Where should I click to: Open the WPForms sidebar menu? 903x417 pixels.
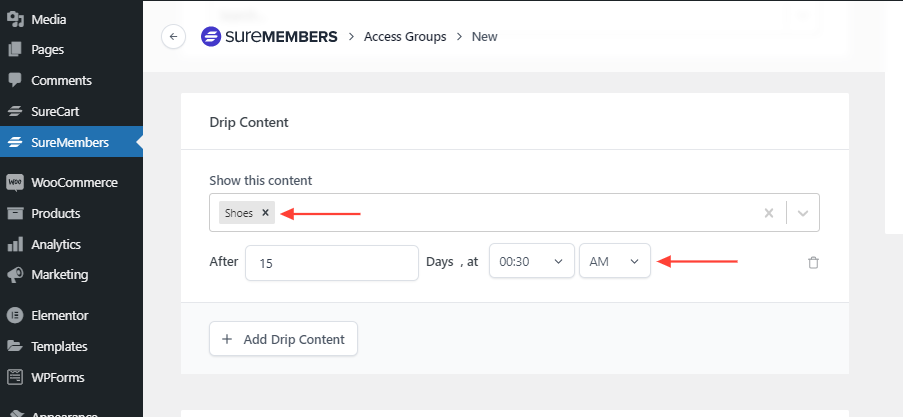[x=57, y=377]
